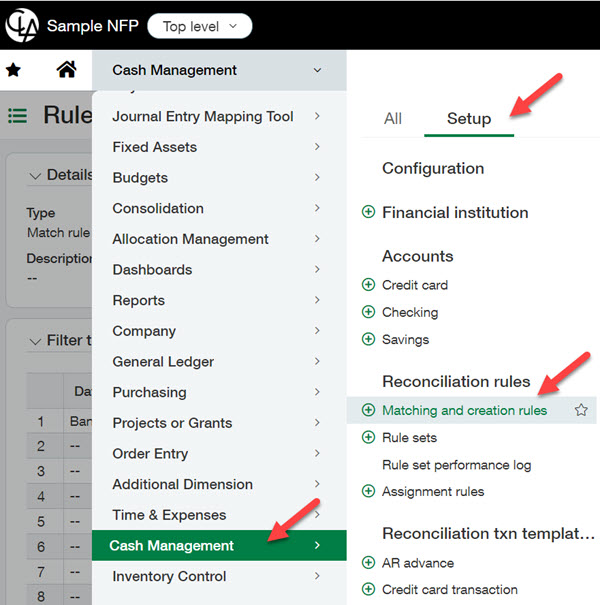This screenshot has height=605, width=600.
Task: Switch to the All tab
Action: tap(393, 119)
